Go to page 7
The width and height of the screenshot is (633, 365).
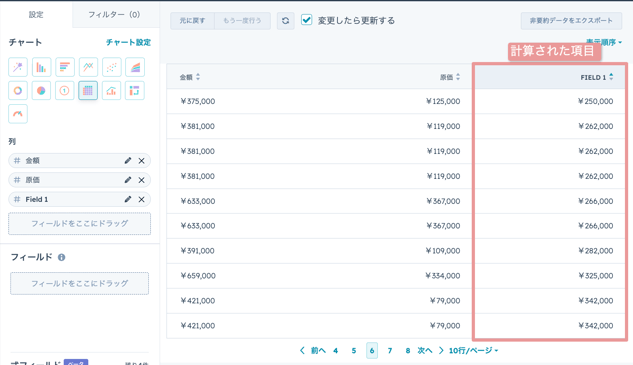[390, 350]
